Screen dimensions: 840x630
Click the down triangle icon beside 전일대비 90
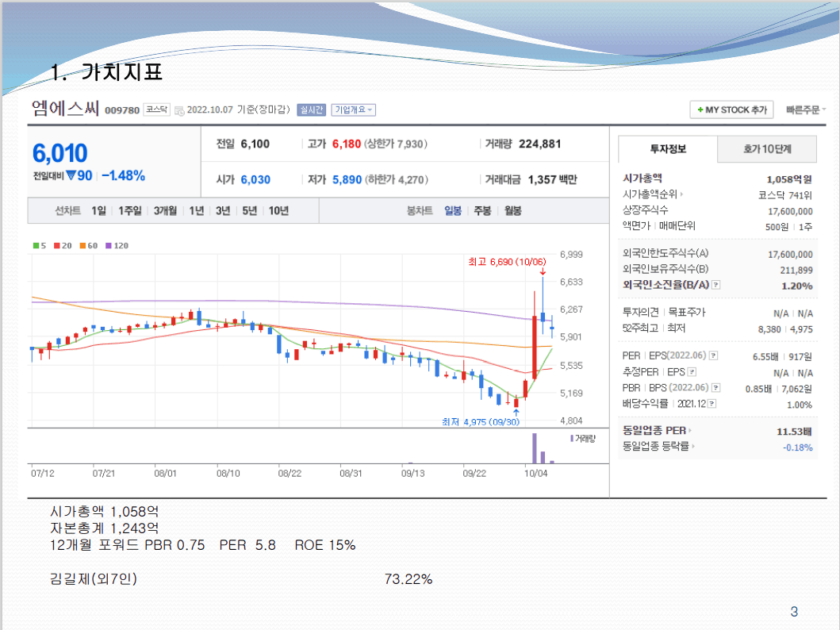click(71, 175)
